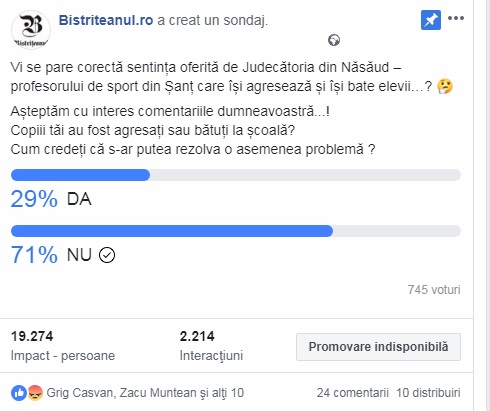
Task: Open the 24 comentarii link
Action: click(x=353, y=393)
